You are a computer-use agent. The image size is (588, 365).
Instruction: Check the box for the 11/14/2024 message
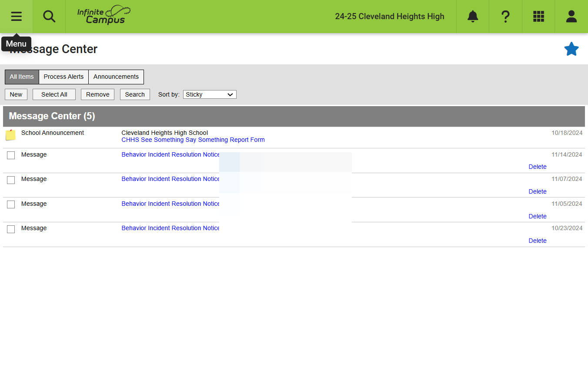click(11, 155)
